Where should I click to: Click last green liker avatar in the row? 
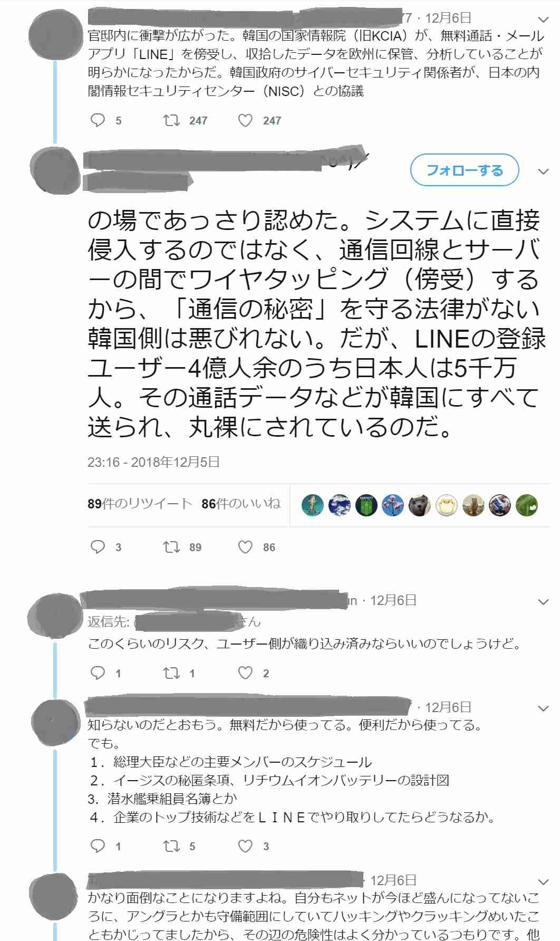click(526, 505)
